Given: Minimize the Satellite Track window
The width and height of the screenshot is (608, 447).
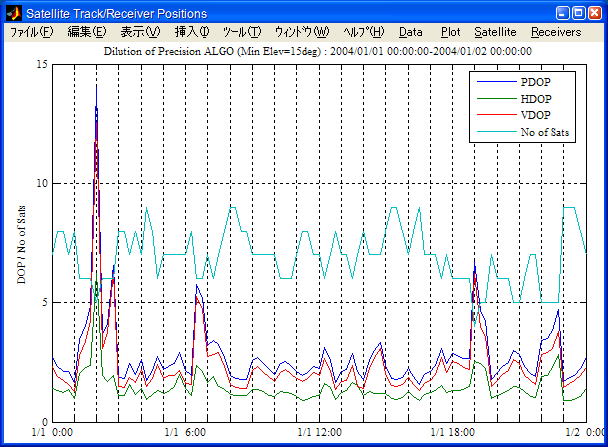Looking at the screenshot, I should point(560,13).
